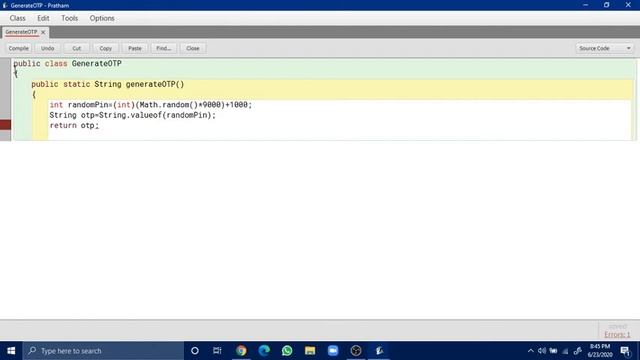
Task: Click the volume icon in system tray
Action: tap(542, 351)
